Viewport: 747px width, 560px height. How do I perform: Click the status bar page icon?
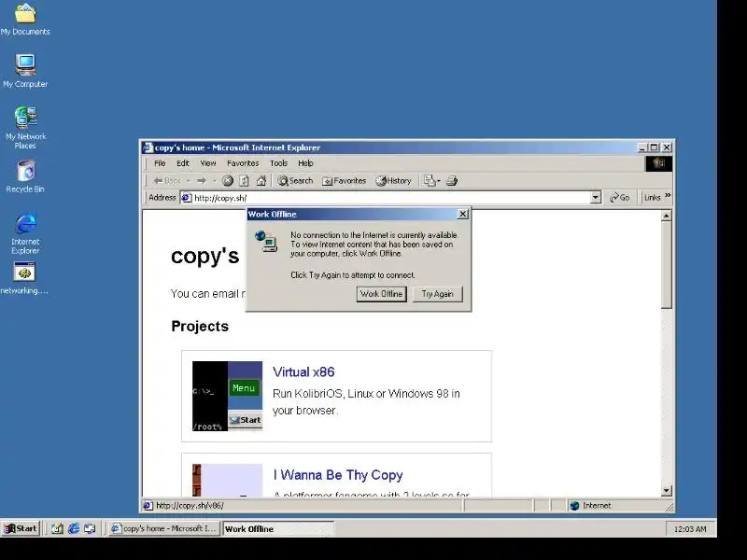coord(148,506)
